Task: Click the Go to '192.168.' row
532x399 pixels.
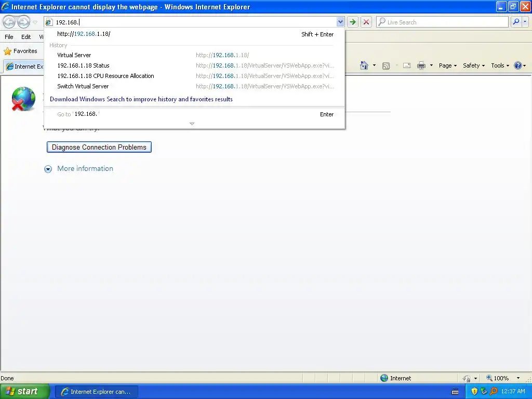Action: coord(194,114)
